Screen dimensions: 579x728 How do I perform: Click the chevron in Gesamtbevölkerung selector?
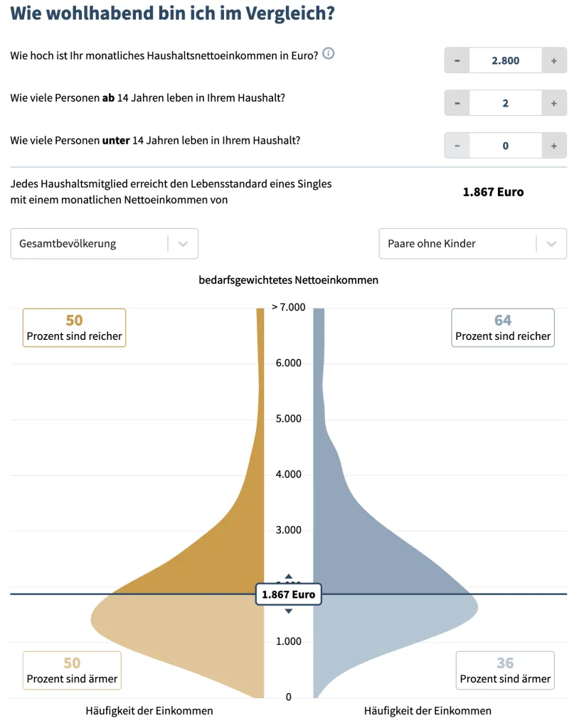pos(183,244)
